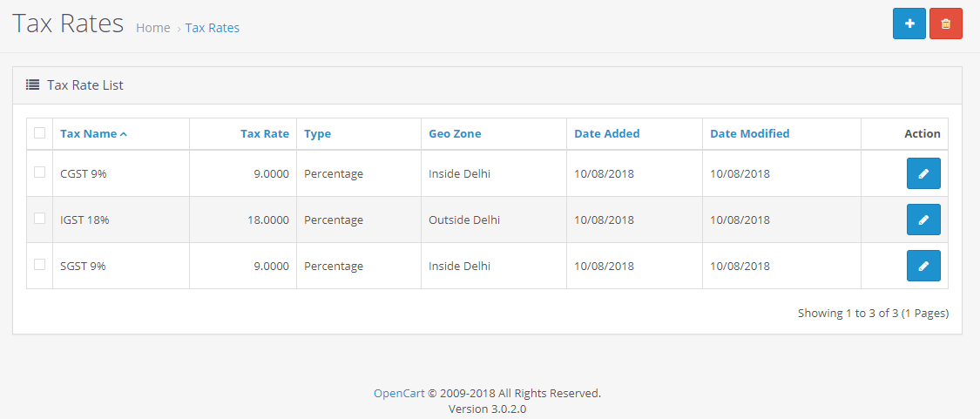The image size is (980, 419).
Task: Tick the select-all checkbox in header
Action: (39, 132)
